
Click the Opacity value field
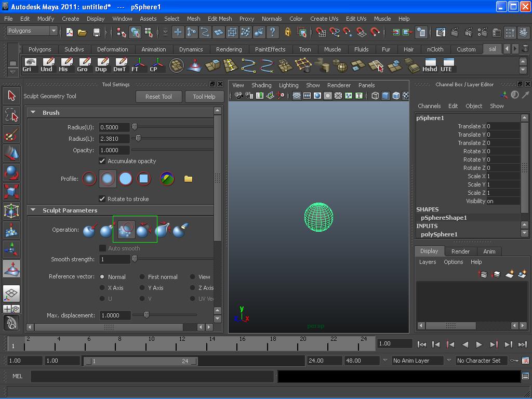click(114, 150)
